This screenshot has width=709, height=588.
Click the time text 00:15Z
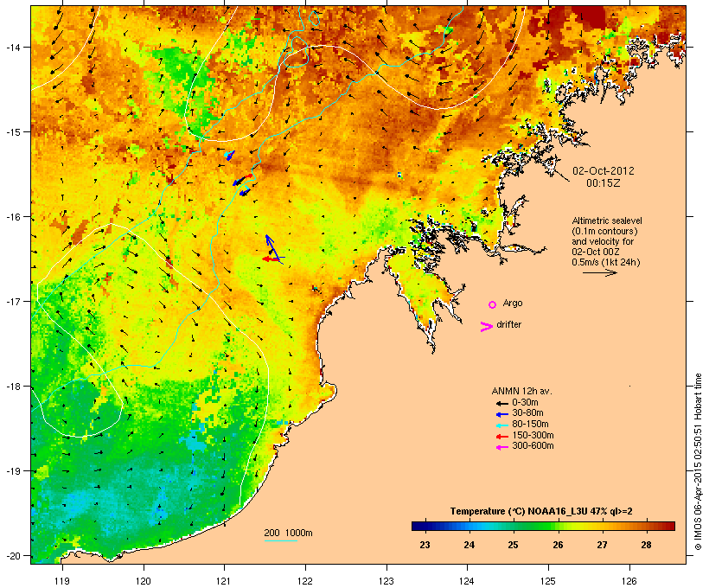[x=604, y=183]
